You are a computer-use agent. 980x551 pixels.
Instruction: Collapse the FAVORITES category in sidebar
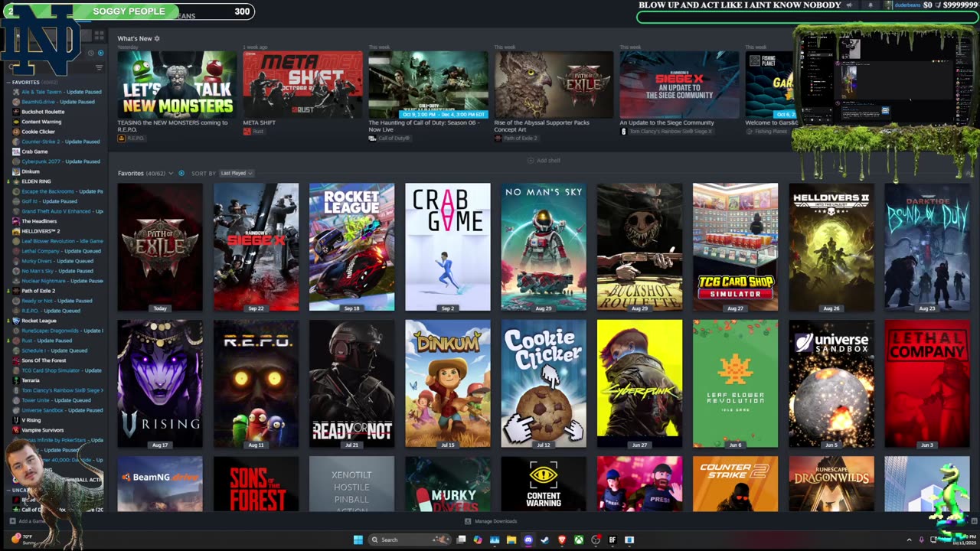(8, 82)
